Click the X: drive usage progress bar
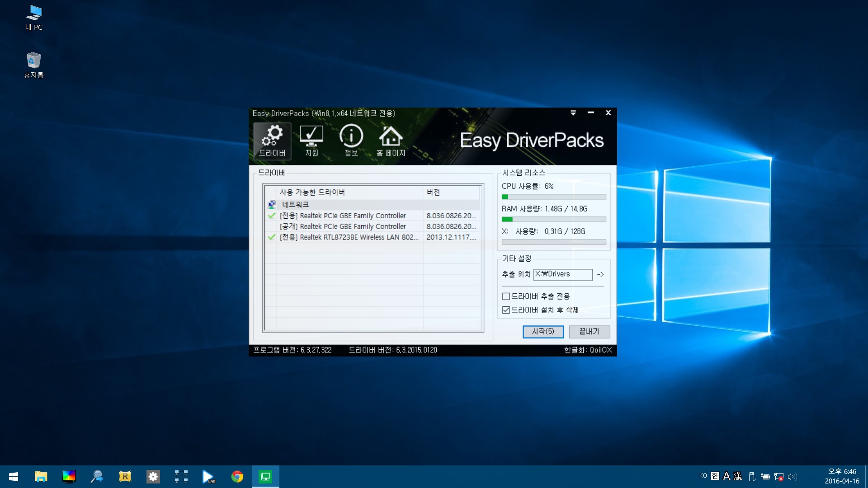 [x=554, y=242]
